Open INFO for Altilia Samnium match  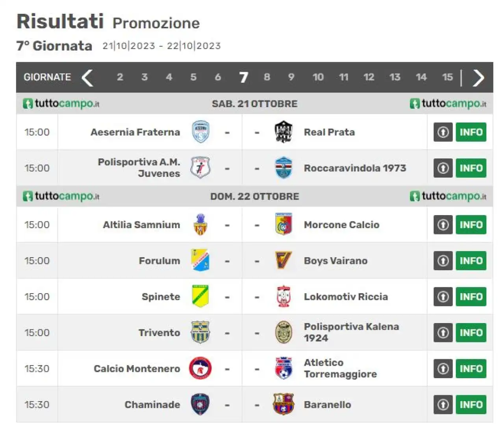click(471, 225)
